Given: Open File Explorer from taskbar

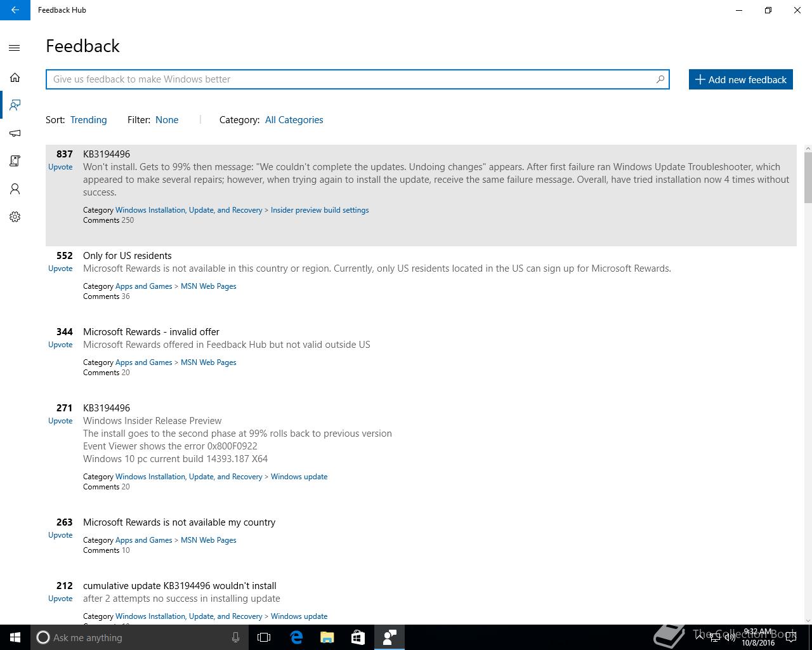Looking at the screenshot, I should point(327,637).
